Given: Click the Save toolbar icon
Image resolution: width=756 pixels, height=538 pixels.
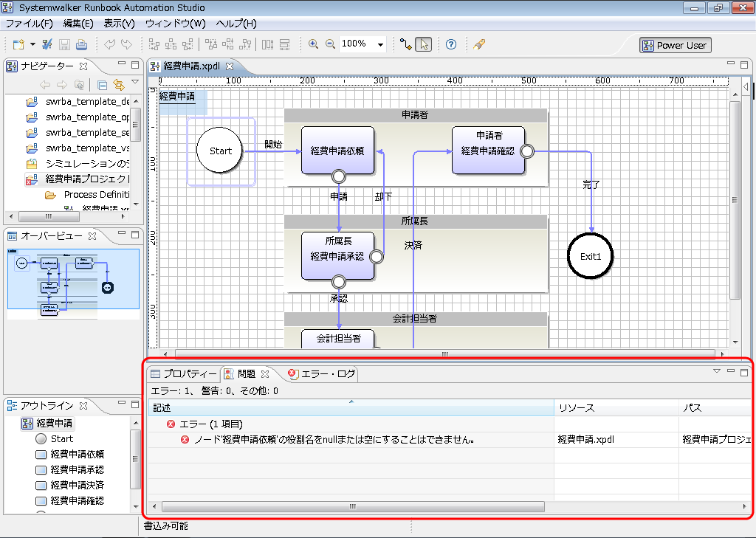Looking at the screenshot, I should click(x=64, y=45).
